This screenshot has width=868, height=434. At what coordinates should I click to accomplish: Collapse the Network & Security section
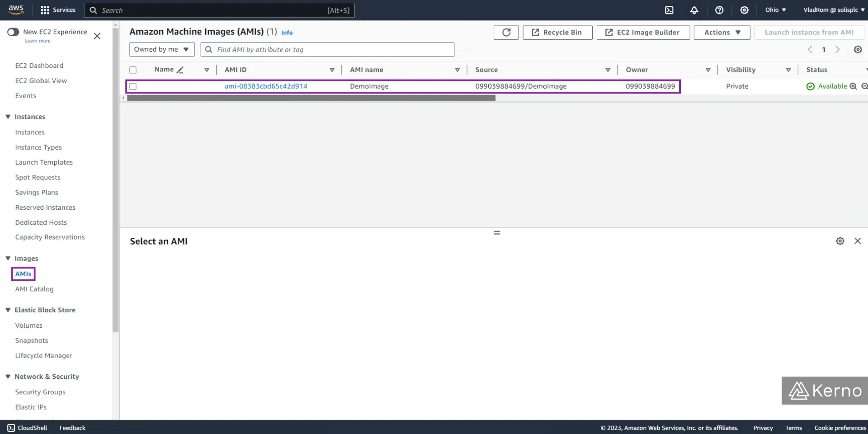[8, 376]
